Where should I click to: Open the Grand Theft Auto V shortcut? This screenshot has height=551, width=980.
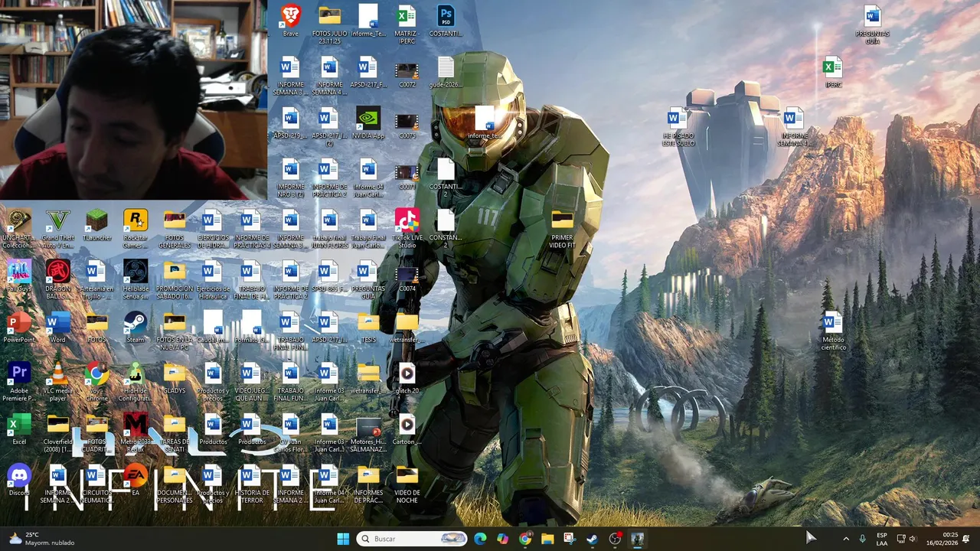57,229
